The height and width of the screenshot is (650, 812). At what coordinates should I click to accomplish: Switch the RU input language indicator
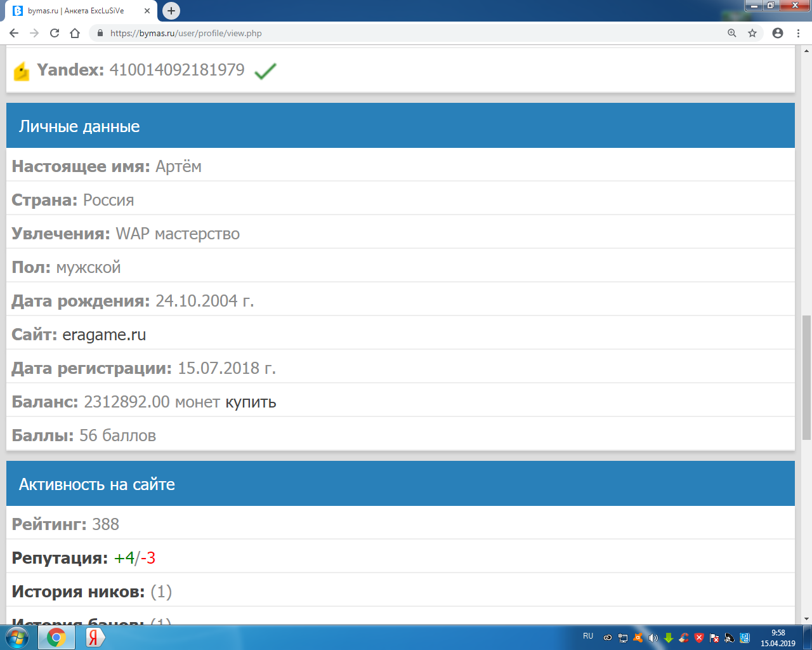[588, 636]
